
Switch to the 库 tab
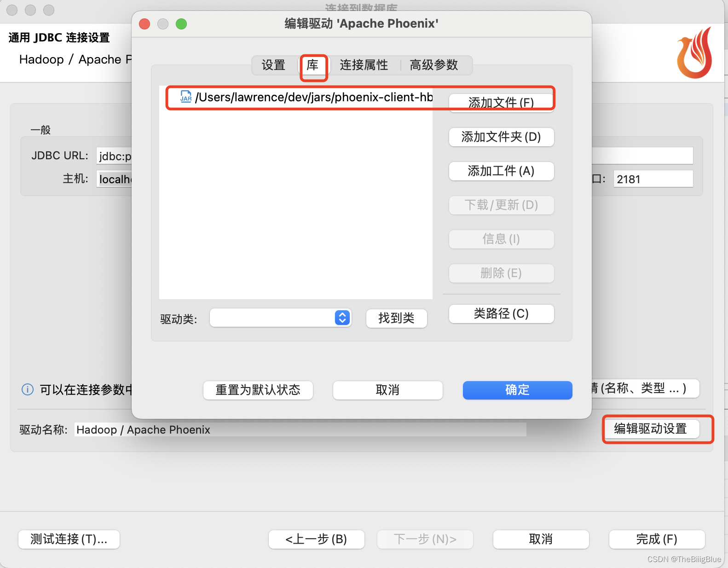point(312,65)
